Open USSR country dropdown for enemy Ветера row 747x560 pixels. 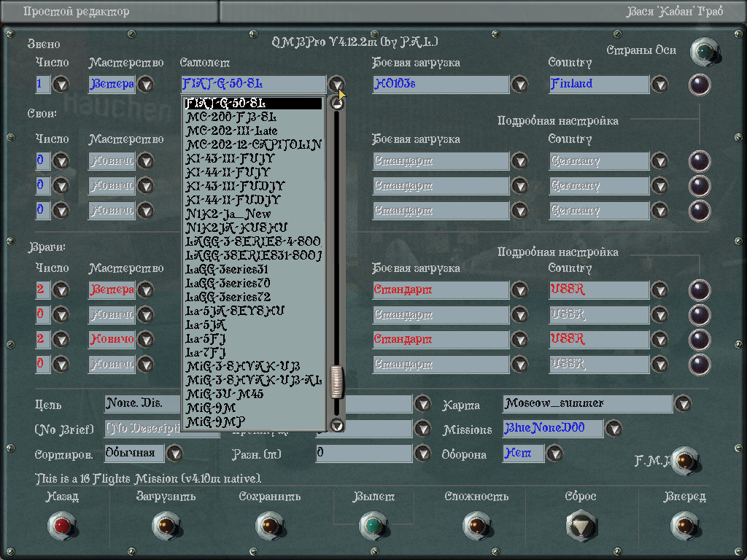[659, 289]
